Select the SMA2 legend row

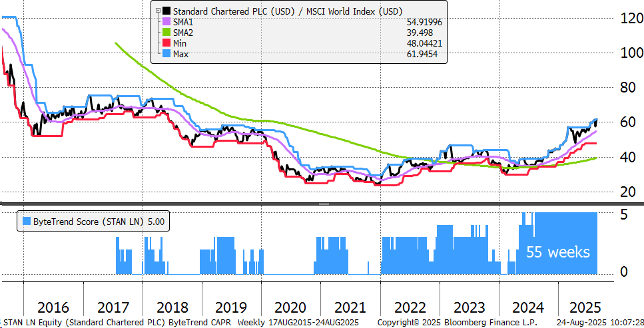[x=302, y=33]
